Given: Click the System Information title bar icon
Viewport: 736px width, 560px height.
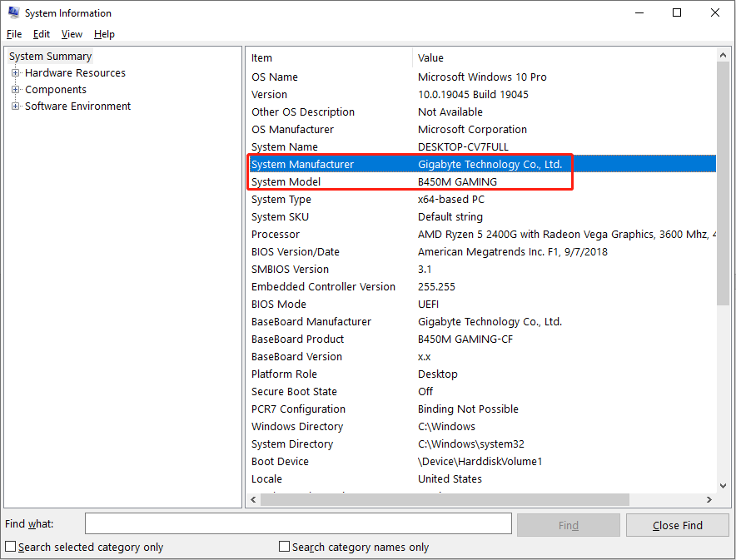Looking at the screenshot, I should click(x=12, y=12).
